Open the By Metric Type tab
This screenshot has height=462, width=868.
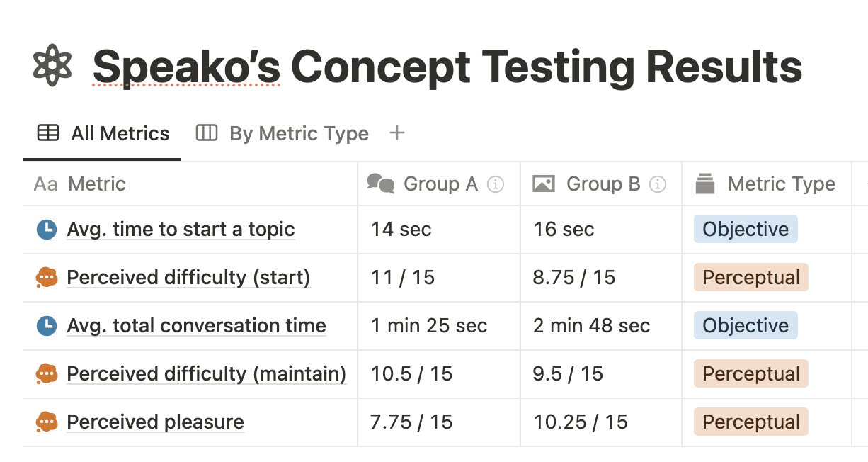tap(282, 133)
